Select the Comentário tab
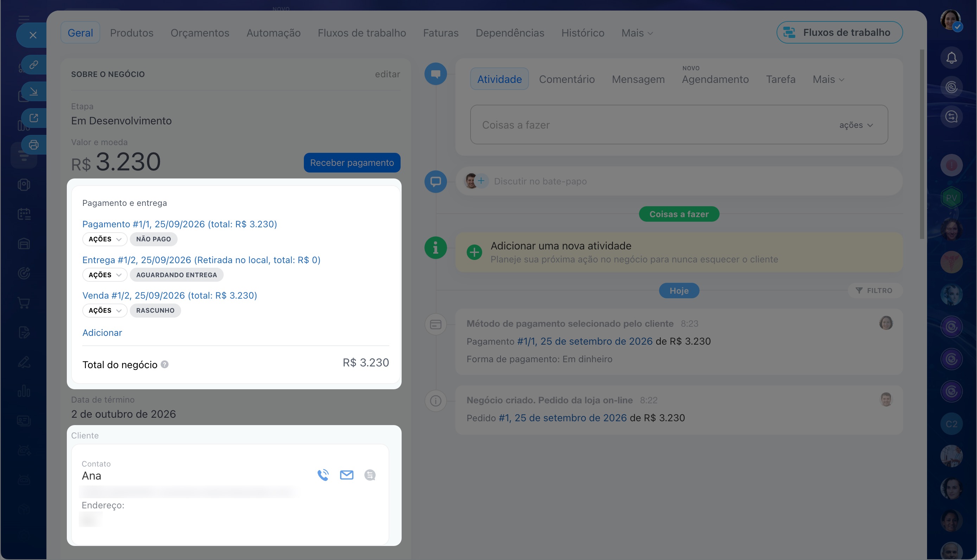The height and width of the screenshot is (560, 977). coord(567,79)
